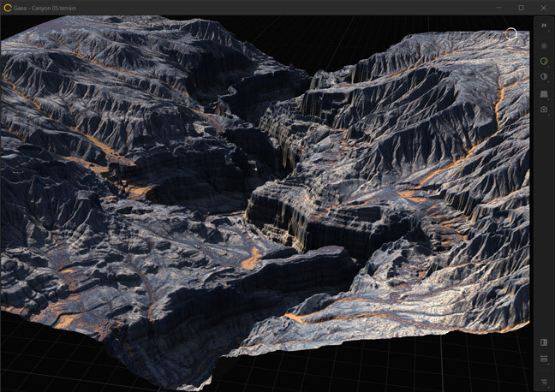Click the sun position ring gizmo

click(511, 34)
